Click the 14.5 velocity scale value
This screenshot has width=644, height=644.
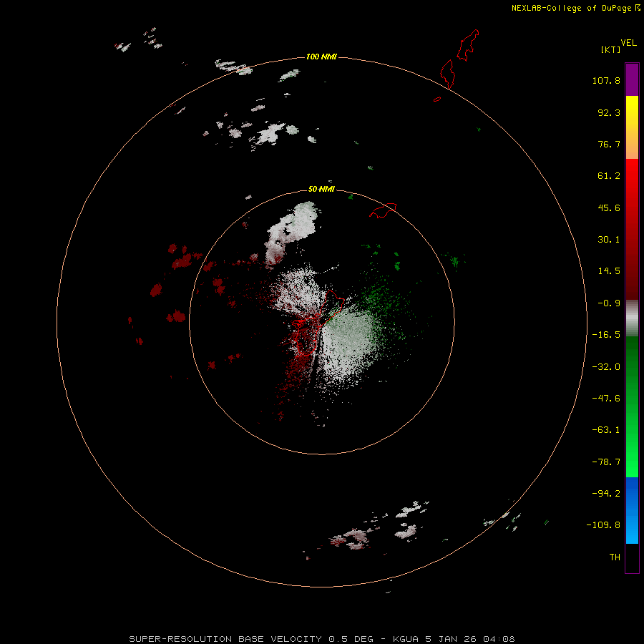(x=609, y=271)
